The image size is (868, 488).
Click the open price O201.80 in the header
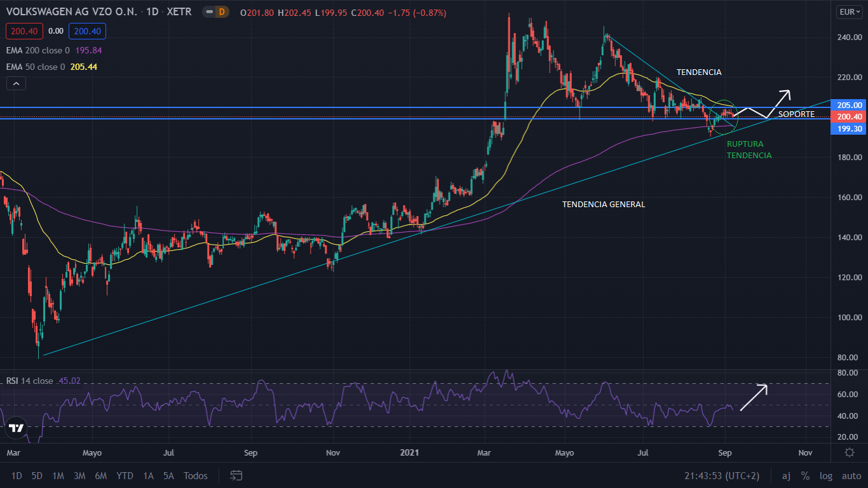tap(257, 13)
